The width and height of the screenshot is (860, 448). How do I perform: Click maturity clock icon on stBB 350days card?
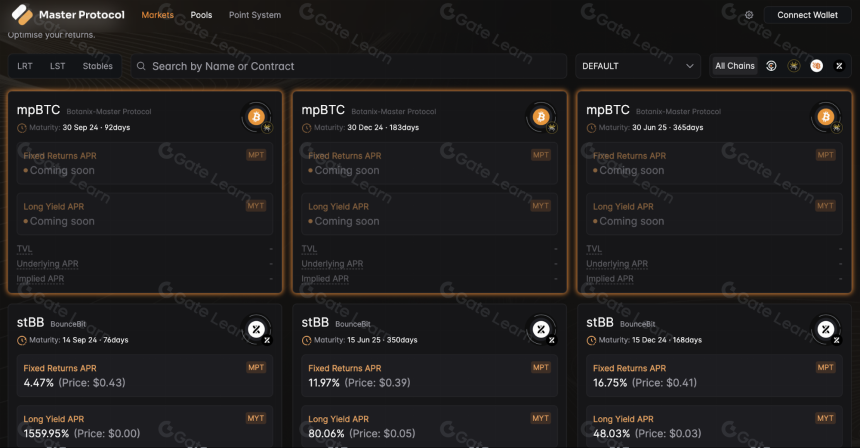pos(307,341)
